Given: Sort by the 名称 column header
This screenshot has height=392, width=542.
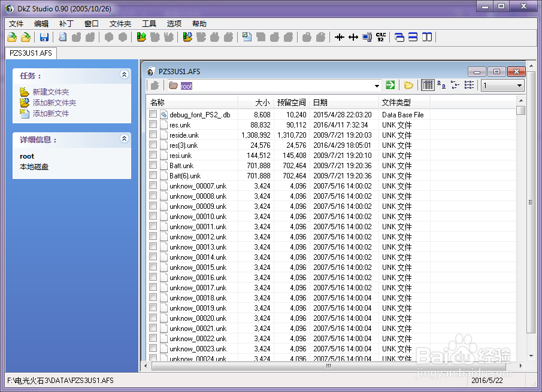Looking at the screenshot, I should tap(192, 102).
